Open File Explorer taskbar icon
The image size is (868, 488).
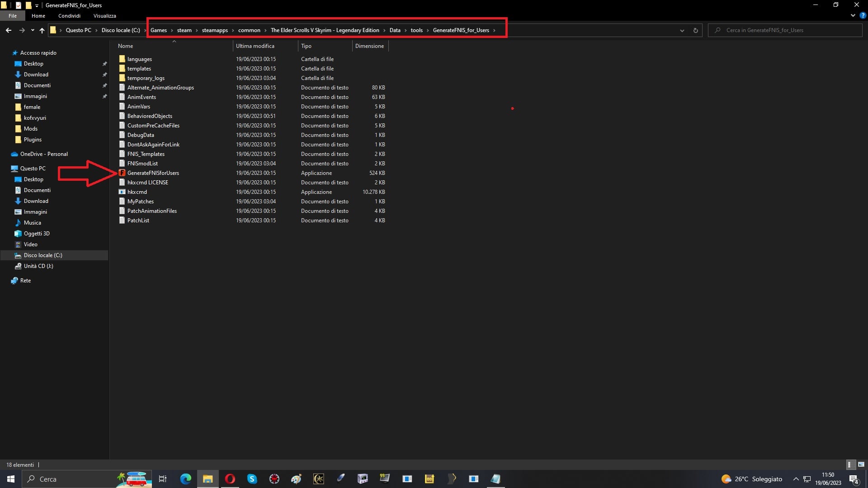[x=208, y=479]
